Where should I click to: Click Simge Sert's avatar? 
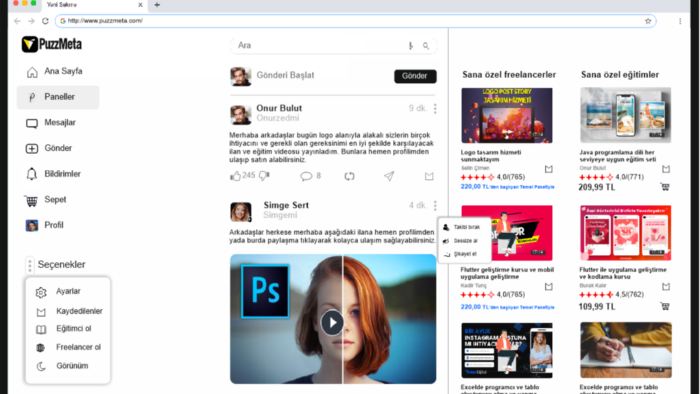tap(241, 212)
